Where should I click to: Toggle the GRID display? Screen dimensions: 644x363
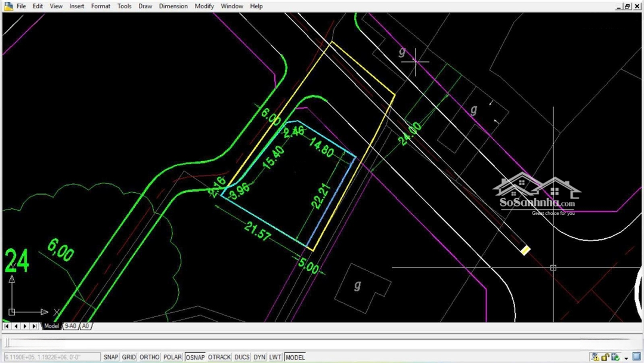coord(129,357)
